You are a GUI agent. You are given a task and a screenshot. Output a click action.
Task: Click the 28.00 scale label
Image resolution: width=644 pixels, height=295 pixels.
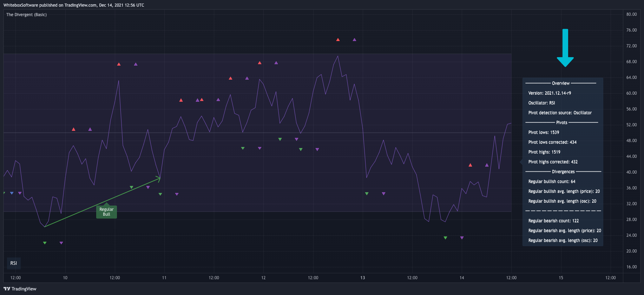631,220
